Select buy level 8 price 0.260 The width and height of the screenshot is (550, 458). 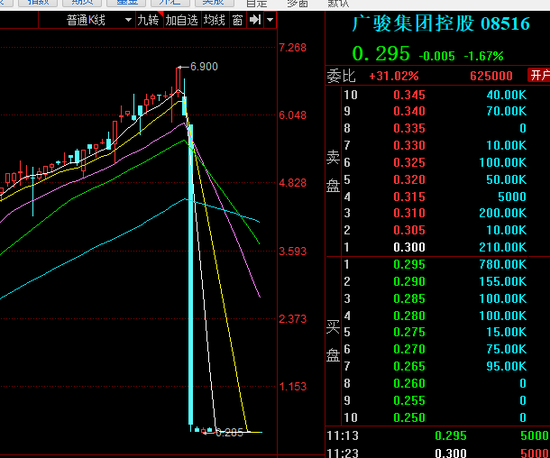409,384
